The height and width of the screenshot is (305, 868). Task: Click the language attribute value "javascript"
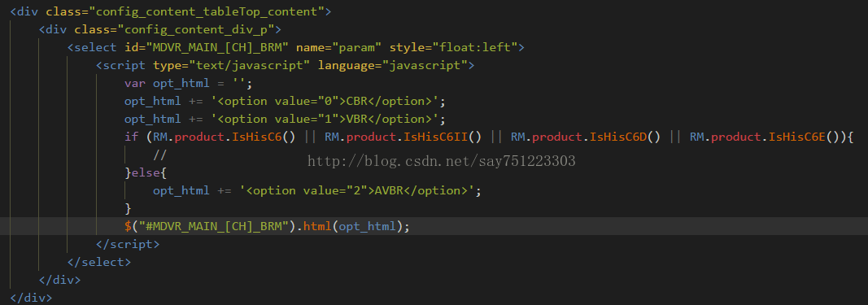[425, 65]
